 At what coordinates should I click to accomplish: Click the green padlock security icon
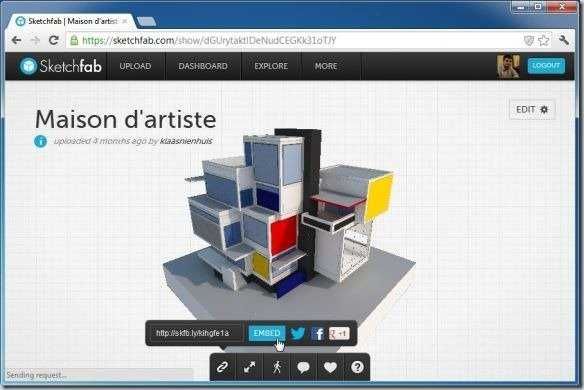pyautogui.click(x=74, y=40)
